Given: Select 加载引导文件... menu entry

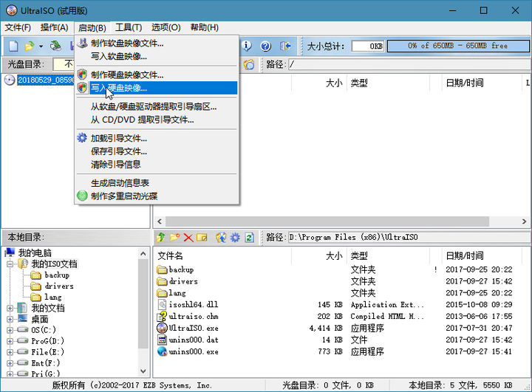Looking at the screenshot, I should (x=157, y=138).
